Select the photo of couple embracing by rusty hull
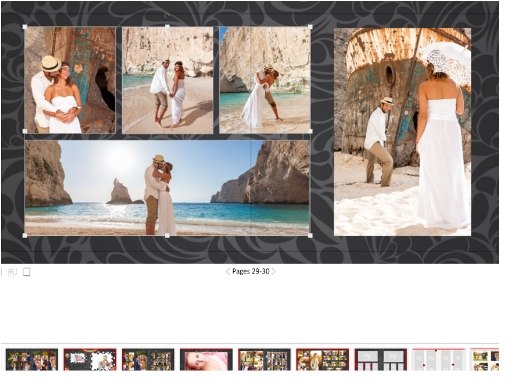Viewport: 516px width, 388px height. [x=70, y=80]
